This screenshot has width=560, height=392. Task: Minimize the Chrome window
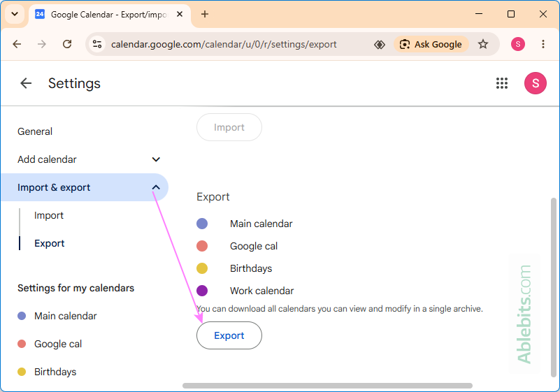coord(479,14)
